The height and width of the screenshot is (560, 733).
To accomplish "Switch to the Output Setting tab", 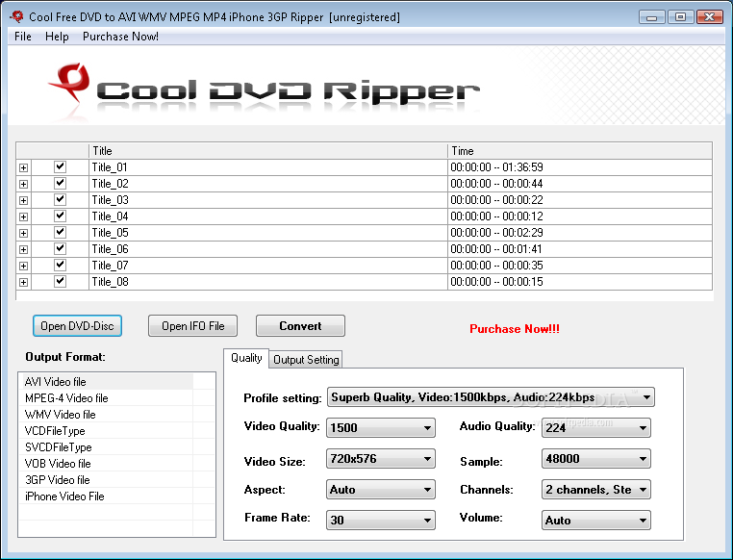I will coord(306,360).
